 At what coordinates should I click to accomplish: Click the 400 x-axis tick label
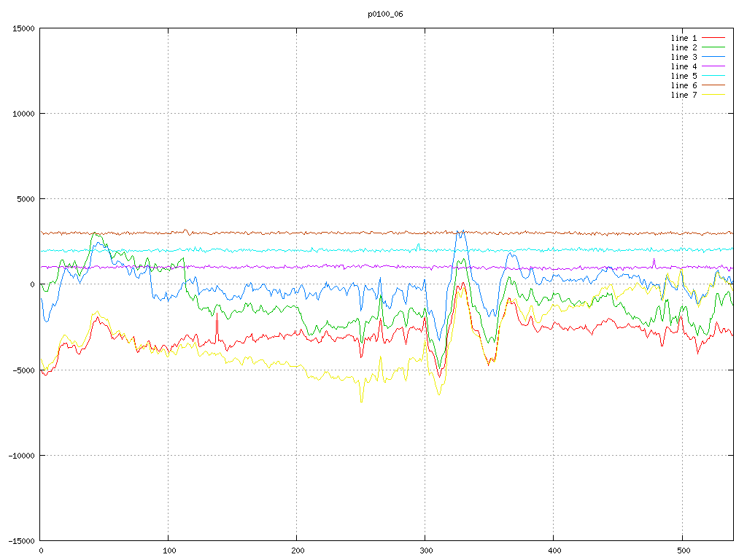[x=554, y=550]
